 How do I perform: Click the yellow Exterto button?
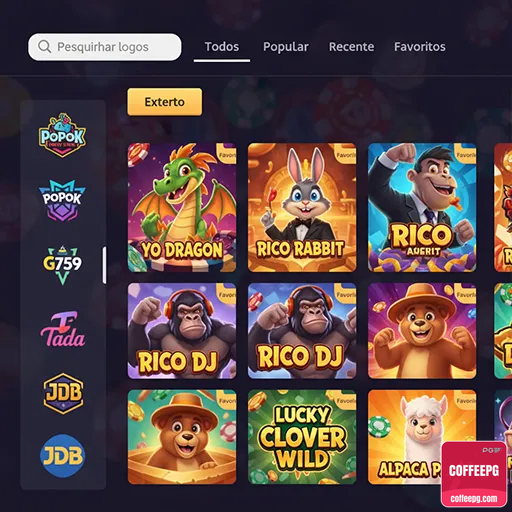(165, 102)
